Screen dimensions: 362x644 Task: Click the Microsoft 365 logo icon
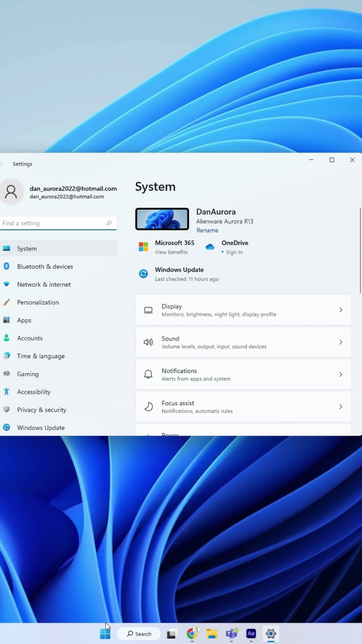click(x=143, y=247)
